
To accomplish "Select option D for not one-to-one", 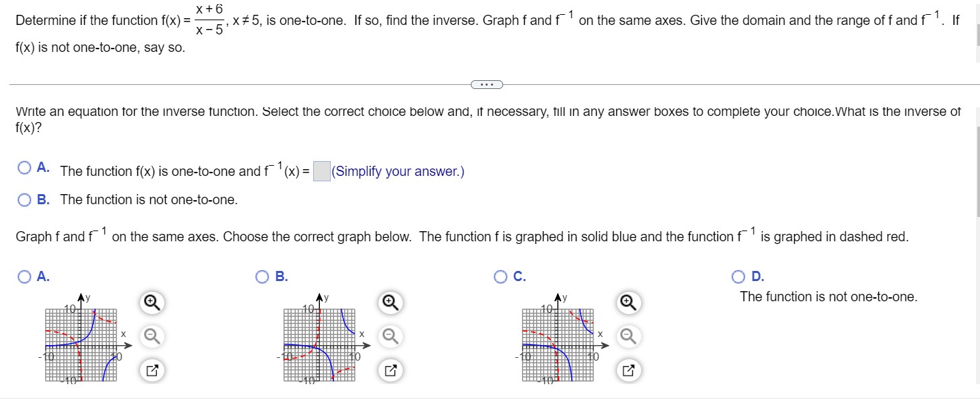I will (738, 276).
